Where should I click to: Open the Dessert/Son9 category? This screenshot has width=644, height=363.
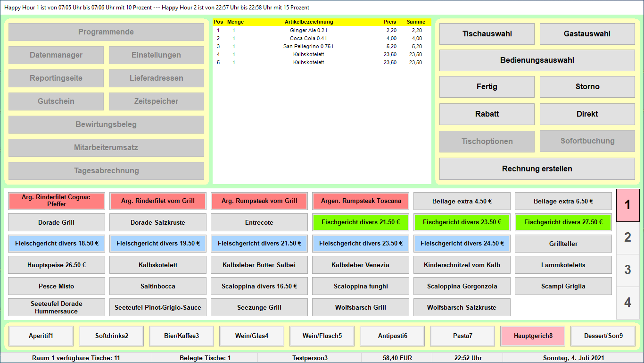coord(603,336)
